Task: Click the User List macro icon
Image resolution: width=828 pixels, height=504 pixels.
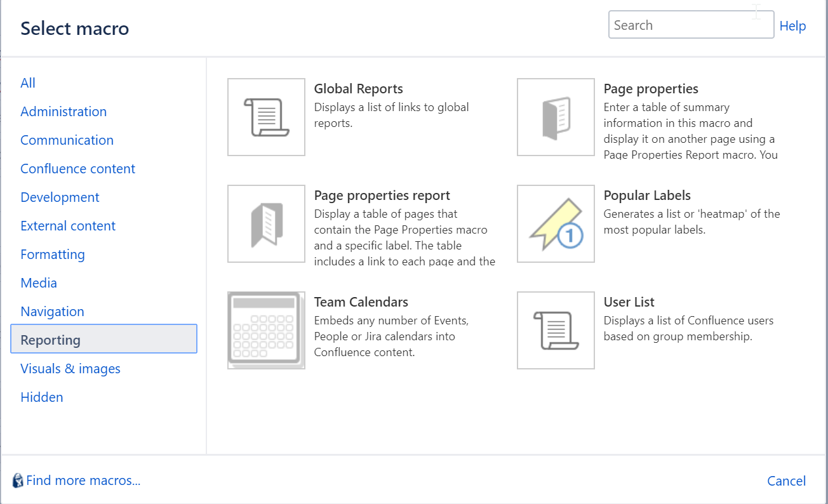Action: 556,330
